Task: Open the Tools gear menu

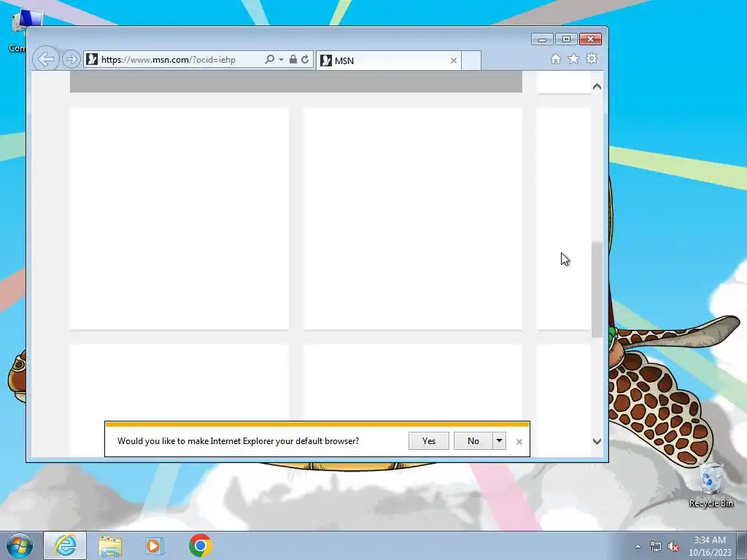Action: tap(592, 58)
